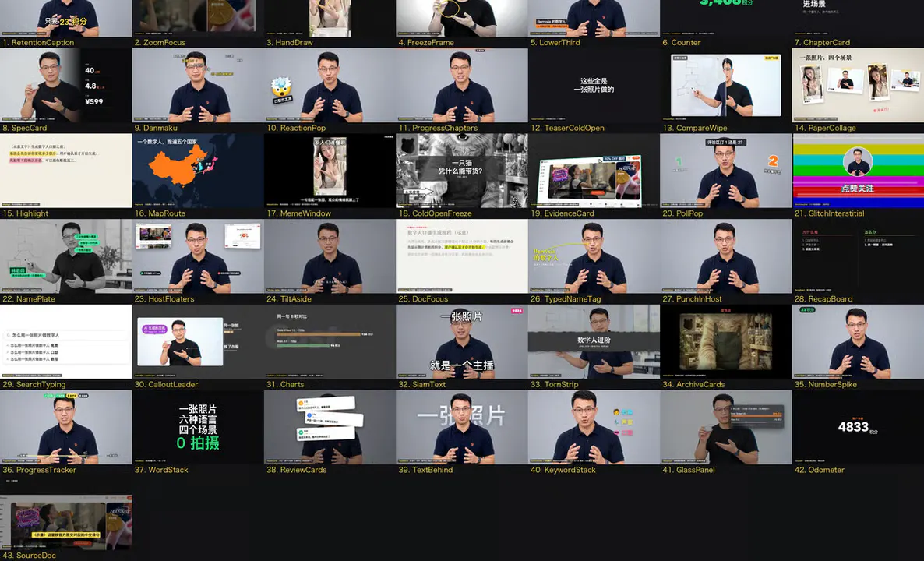Click the '33. TornStrip' caption
Image resolution: width=924 pixels, height=561 pixels.
click(555, 384)
